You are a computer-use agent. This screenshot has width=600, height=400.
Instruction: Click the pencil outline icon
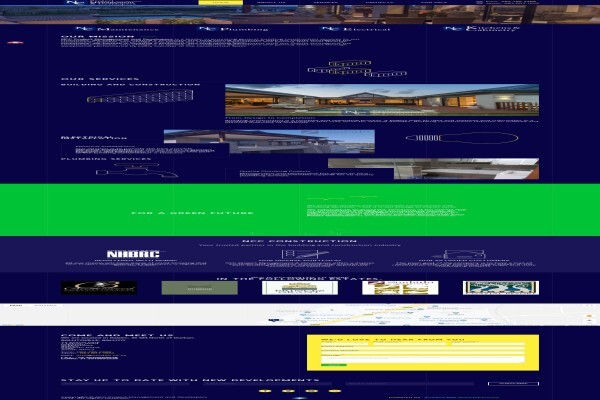462,138
